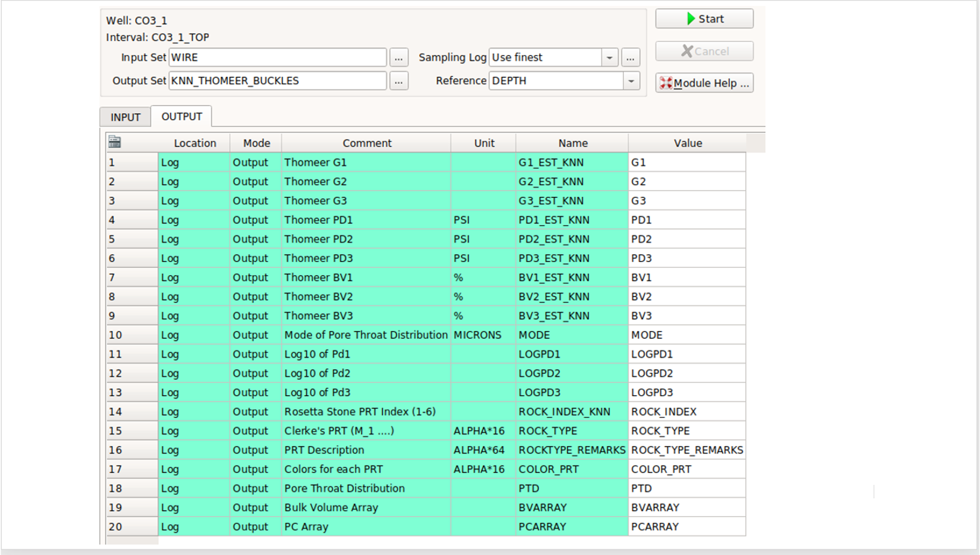Expand the Reference DEPTH dropdown
This screenshot has height=555, width=980.
tap(631, 81)
